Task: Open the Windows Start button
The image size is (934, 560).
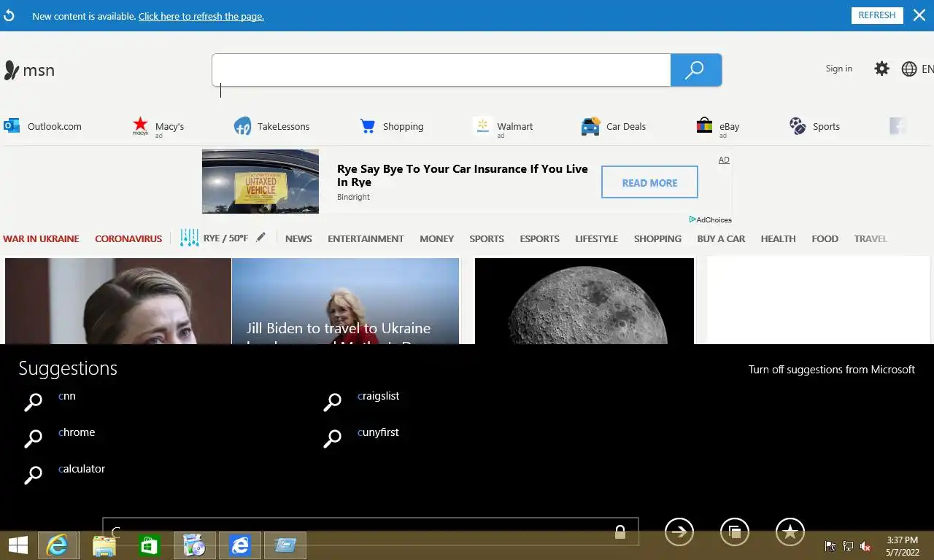Action: 18,545
